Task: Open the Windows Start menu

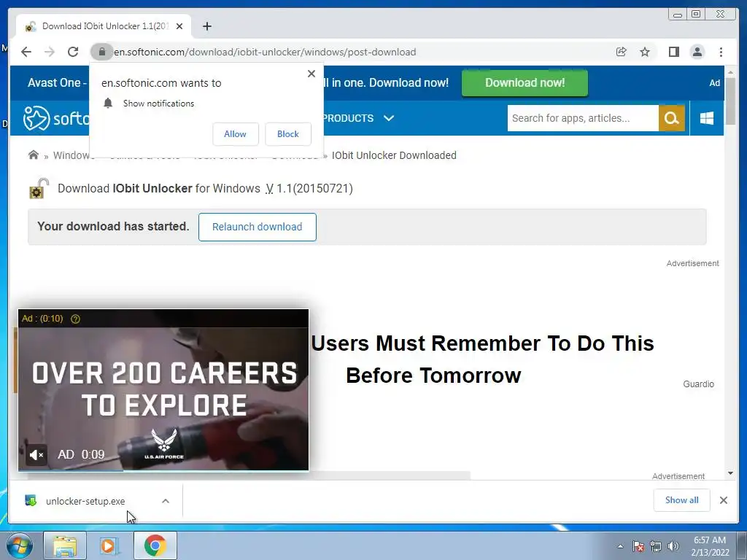Action: pyautogui.click(x=20, y=545)
